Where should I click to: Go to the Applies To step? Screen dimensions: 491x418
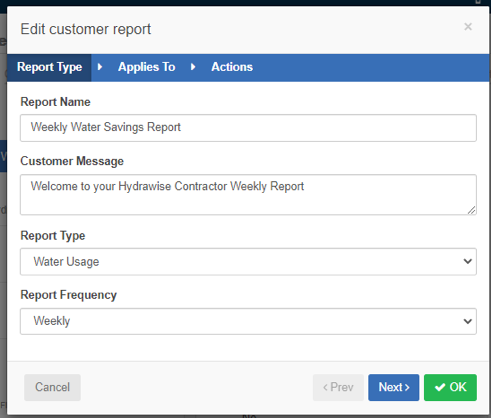(x=147, y=67)
